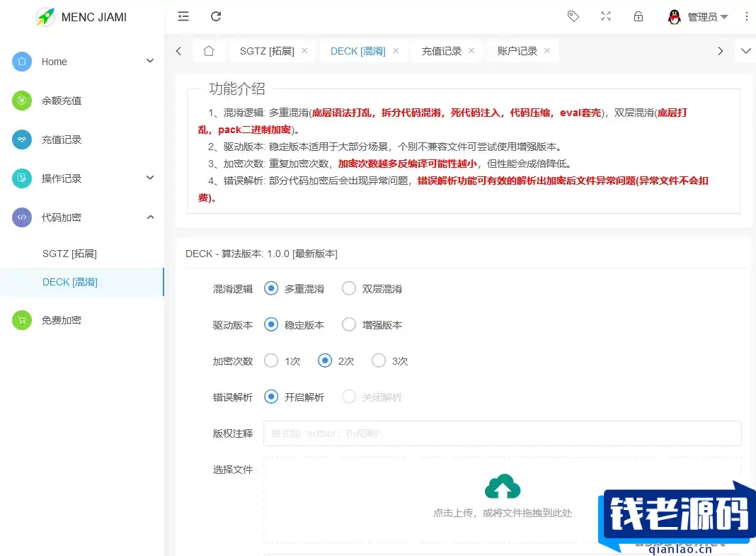
Task: Click the 充值记录 sidebar icon
Action: (x=22, y=140)
